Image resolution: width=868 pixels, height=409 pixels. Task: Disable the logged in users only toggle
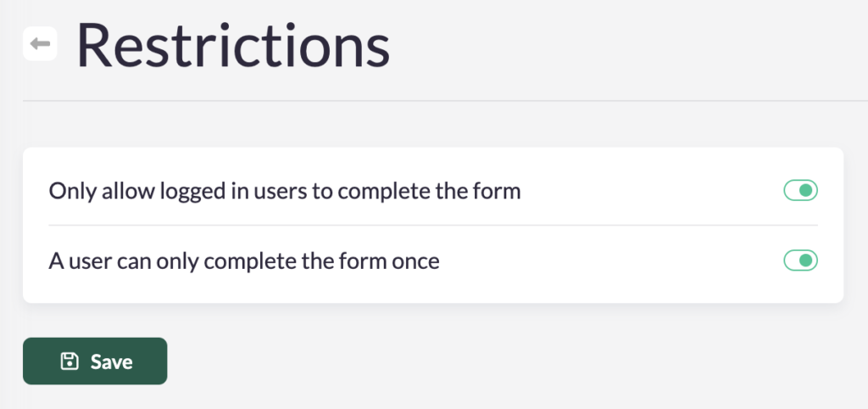[x=800, y=191]
